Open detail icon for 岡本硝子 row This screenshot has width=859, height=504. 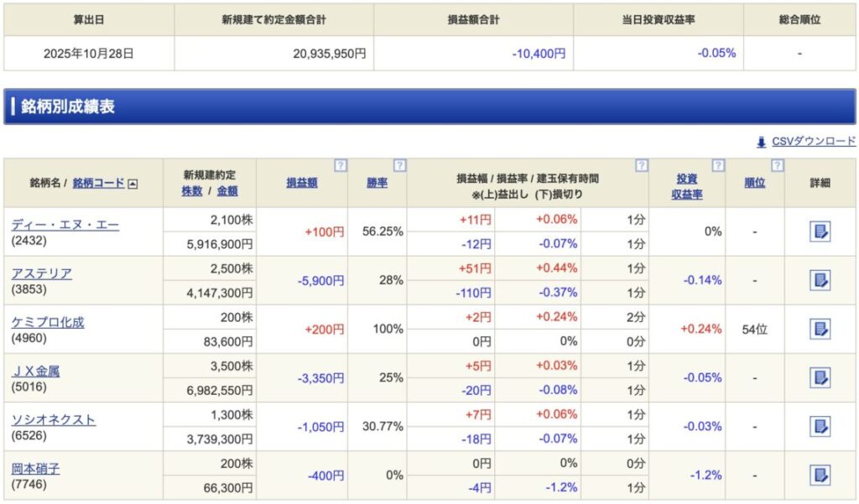[x=820, y=475]
